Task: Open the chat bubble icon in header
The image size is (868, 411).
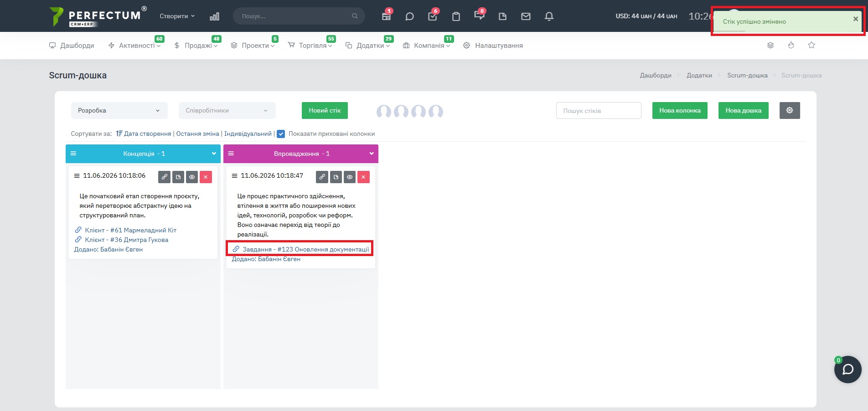Action: click(409, 16)
